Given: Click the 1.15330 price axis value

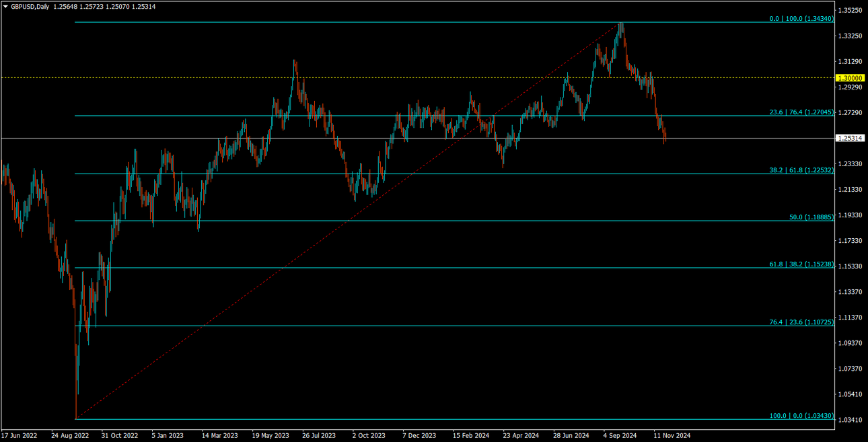Looking at the screenshot, I should coord(851,266).
